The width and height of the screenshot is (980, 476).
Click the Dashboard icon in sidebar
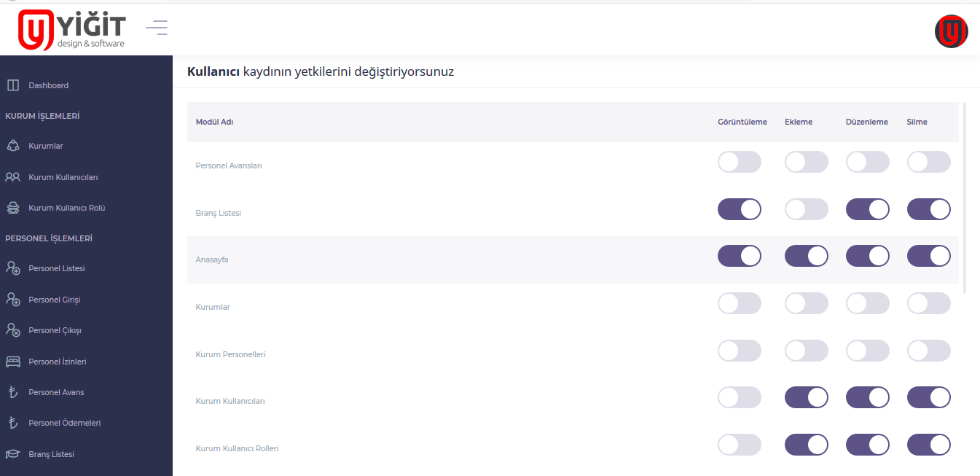[x=12, y=85]
